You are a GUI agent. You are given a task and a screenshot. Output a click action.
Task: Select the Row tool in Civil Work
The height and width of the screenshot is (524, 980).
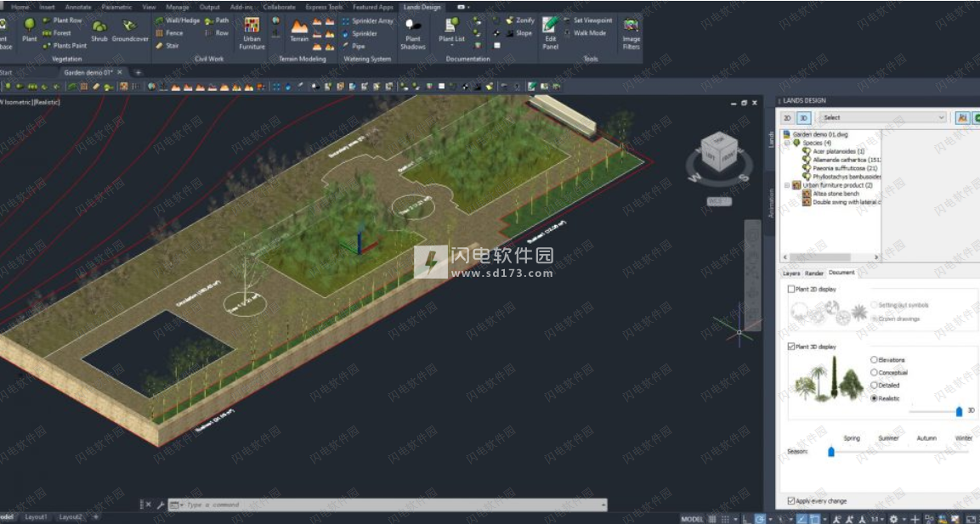pos(217,33)
